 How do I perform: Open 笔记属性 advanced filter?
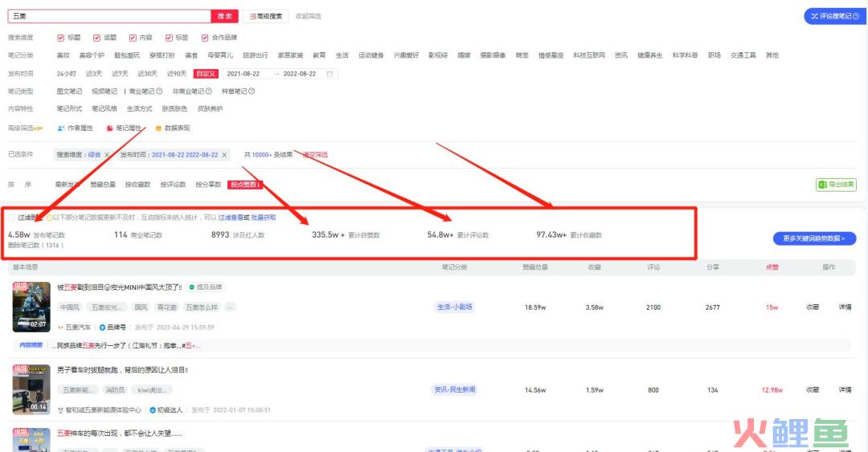click(x=124, y=128)
